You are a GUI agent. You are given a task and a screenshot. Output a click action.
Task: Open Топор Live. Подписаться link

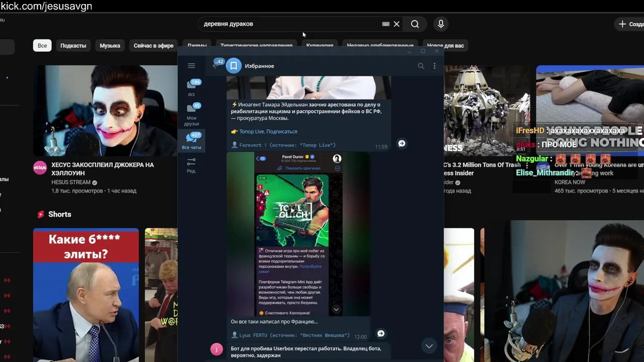268,132
